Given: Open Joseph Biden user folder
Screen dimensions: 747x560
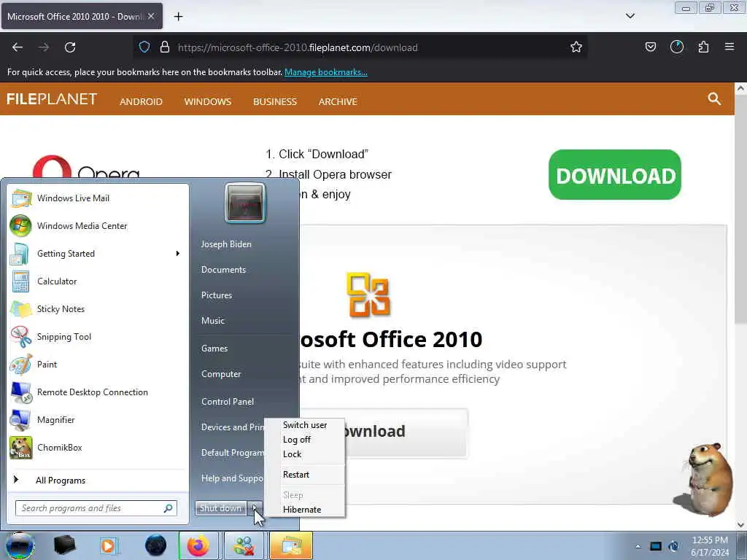Looking at the screenshot, I should [226, 244].
